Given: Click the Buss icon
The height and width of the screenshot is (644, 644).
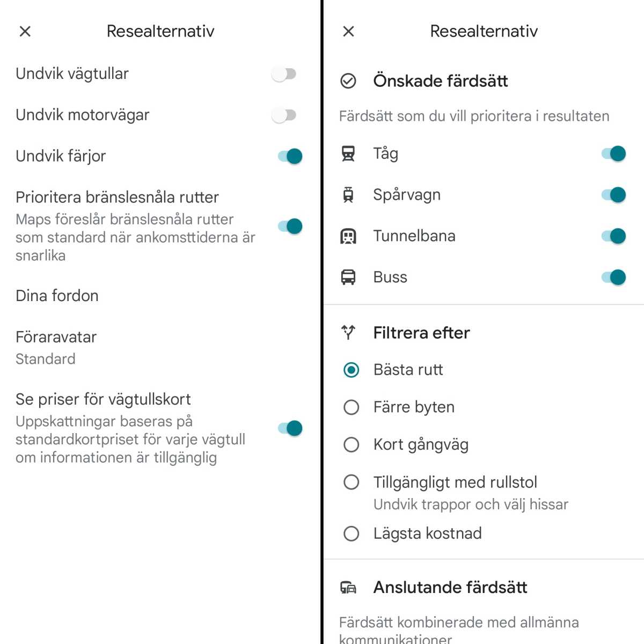Looking at the screenshot, I should (349, 277).
